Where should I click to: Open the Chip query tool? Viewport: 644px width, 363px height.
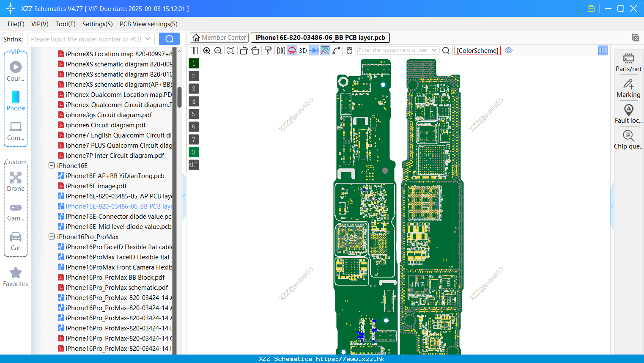(x=628, y=140)
